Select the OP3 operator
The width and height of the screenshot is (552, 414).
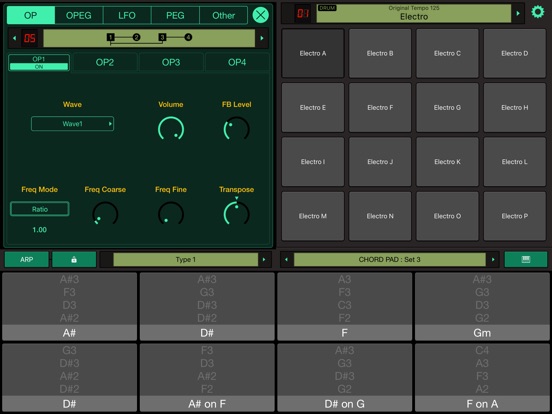(x=171, y=62)
